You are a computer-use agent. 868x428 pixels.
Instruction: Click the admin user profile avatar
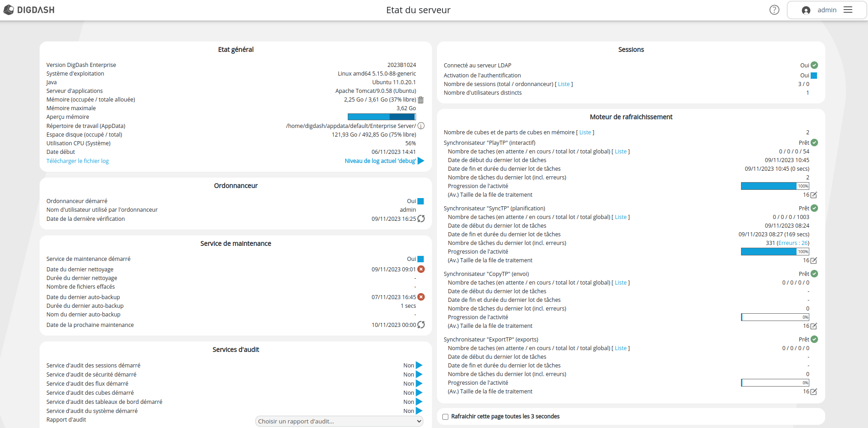tap(806, 10)
